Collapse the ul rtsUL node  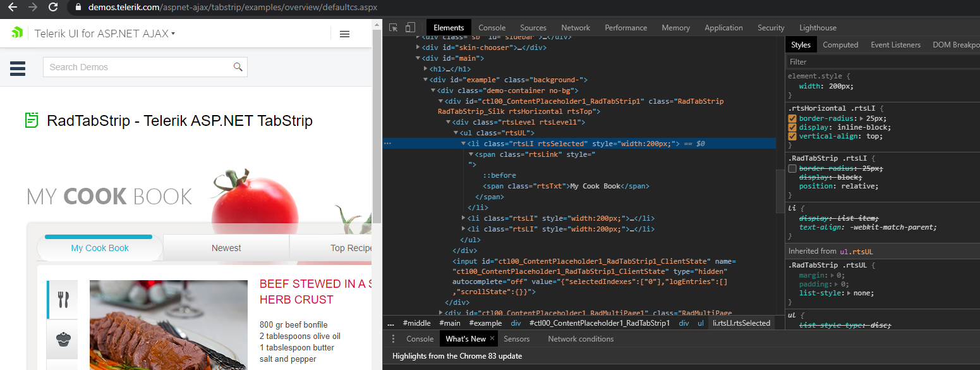pos(456,133)
